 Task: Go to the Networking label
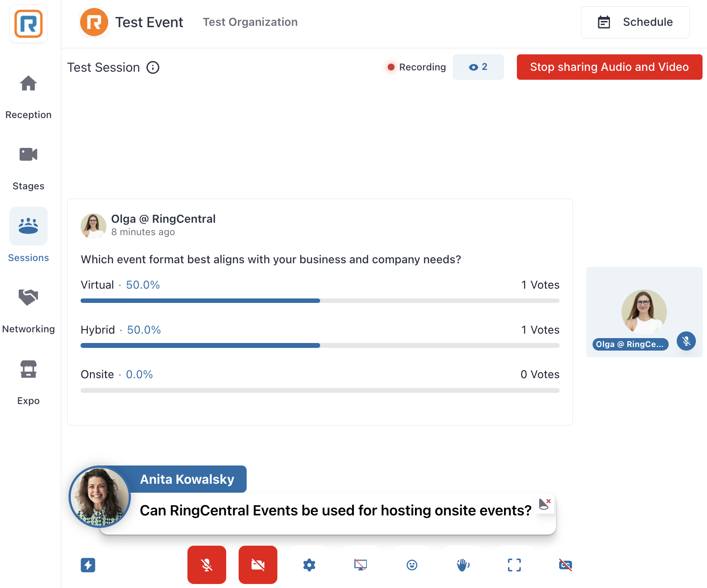click(x=28, y=329)
